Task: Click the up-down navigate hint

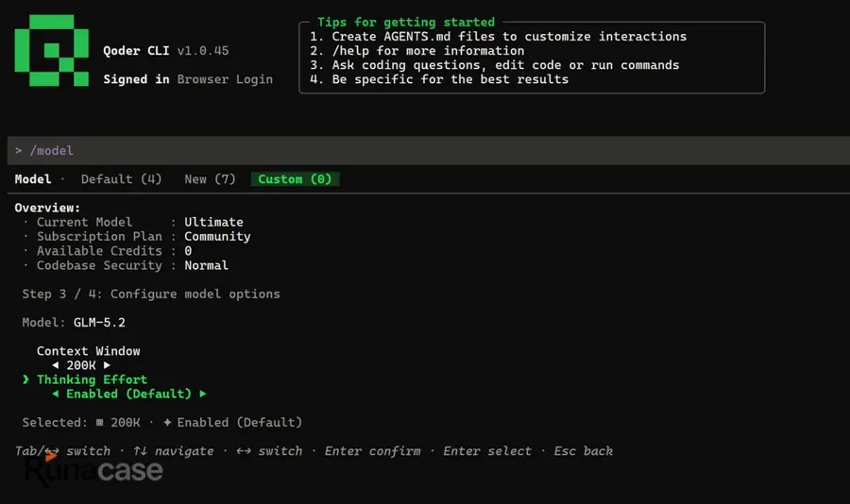Action: pyautogui.click(x=173, y=451)
